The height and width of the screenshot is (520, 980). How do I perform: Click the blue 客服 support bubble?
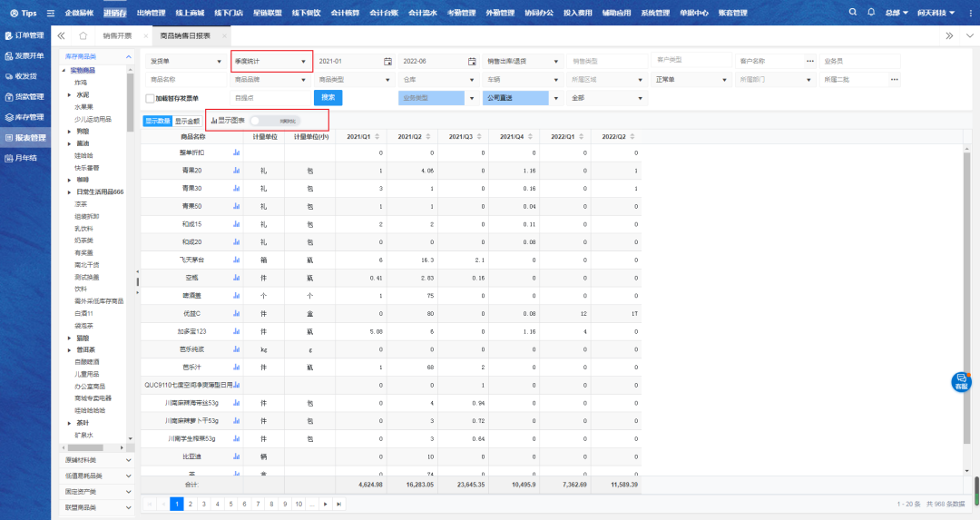click(960, 382)
